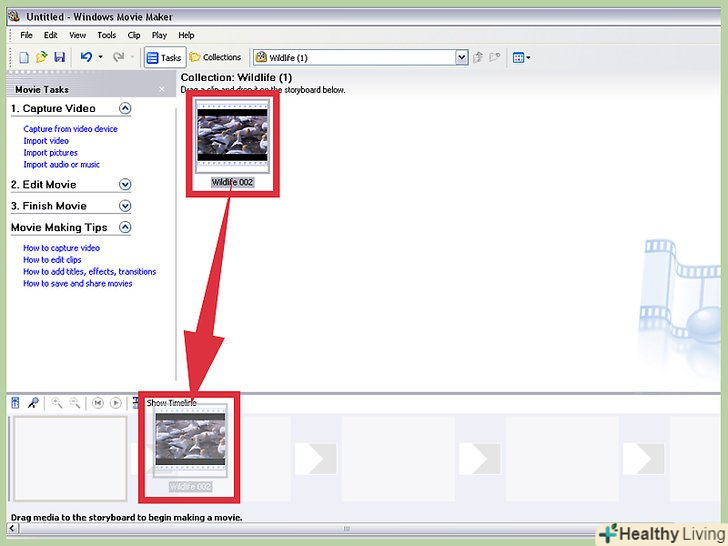Toggle the Tasks pane button
The image size is (728, 546).
coord(163,58)
